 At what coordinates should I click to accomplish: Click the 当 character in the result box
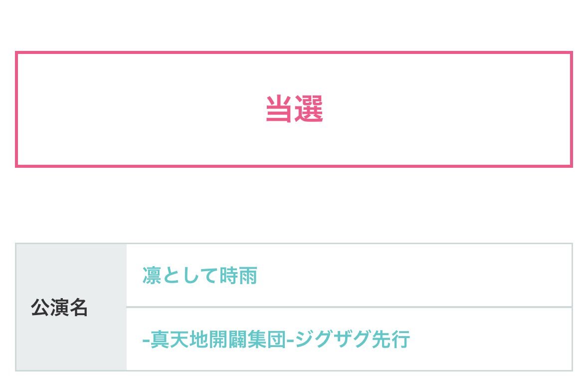pyautogui.click(x=279, y=109)
